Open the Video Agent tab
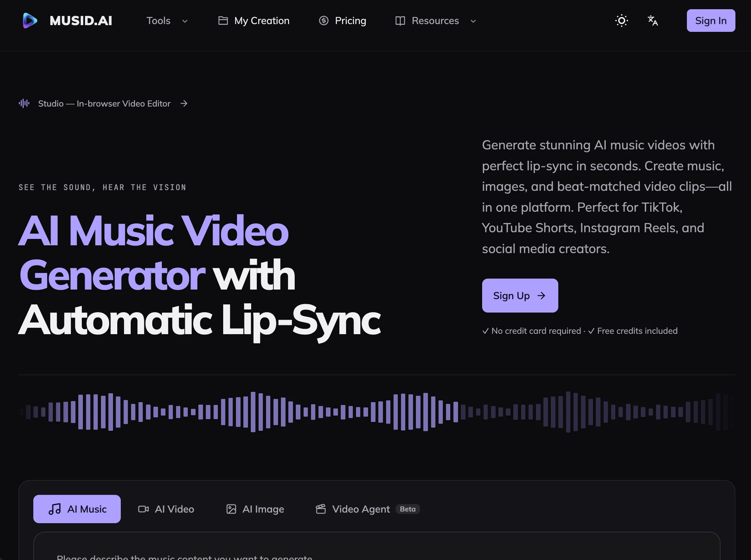This screenshot has height=560, width=751. (x=368, y=509)
